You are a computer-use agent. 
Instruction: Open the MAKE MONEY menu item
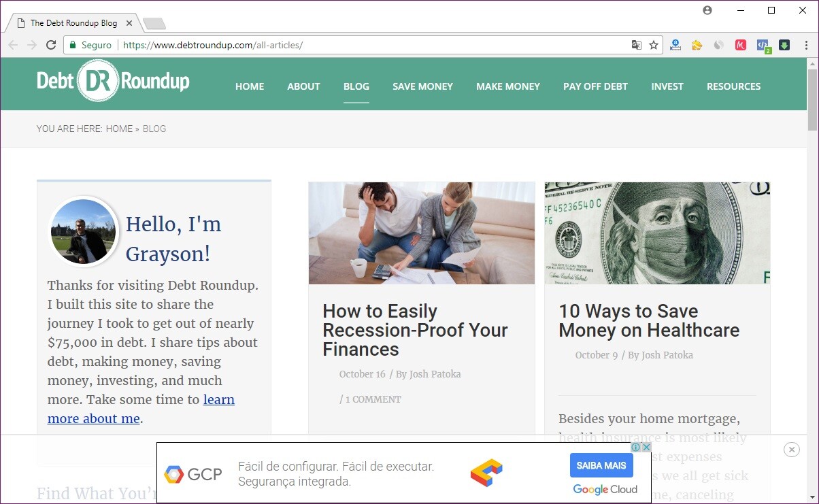(x=508, y=86)
